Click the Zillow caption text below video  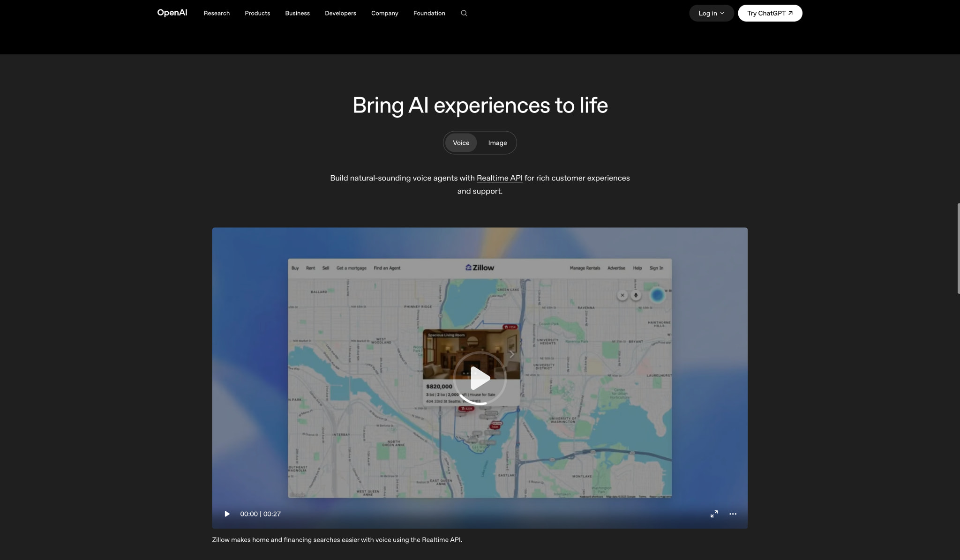(337, 540)
